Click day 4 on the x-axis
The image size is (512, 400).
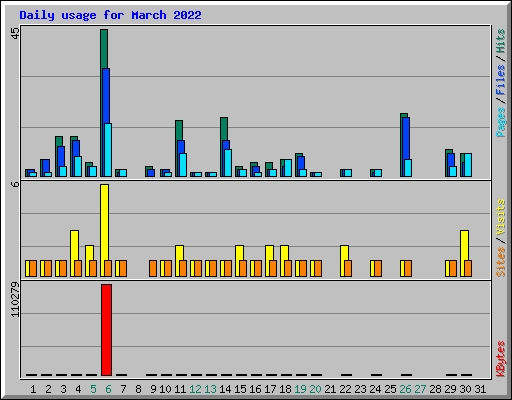(x=78, y=389)
